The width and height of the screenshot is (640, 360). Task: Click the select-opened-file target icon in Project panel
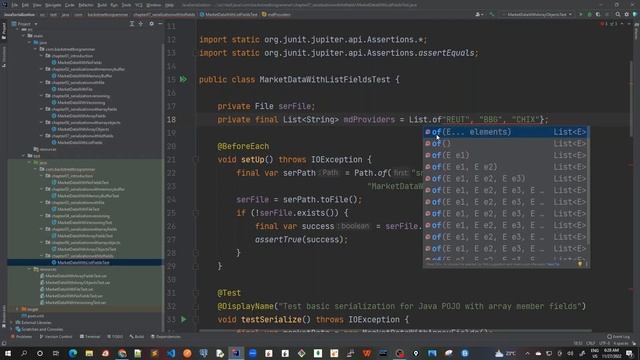coord(141,24)
